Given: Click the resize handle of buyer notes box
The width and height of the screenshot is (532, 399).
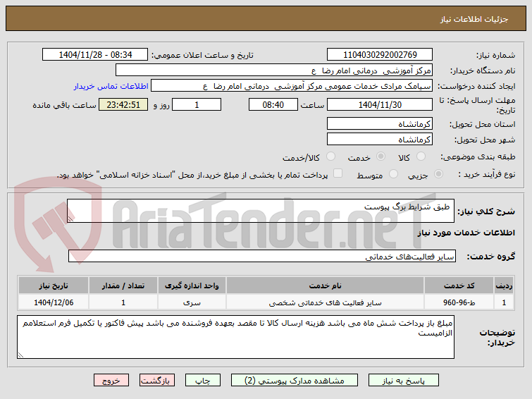Looking at the screenshot, I should pyautogui.click(x=20, y=355).
